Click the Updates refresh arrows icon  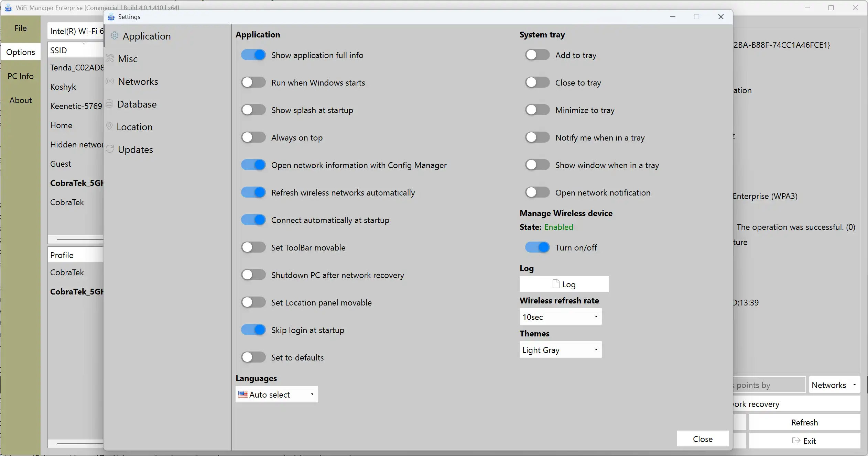tap(110, 149)
